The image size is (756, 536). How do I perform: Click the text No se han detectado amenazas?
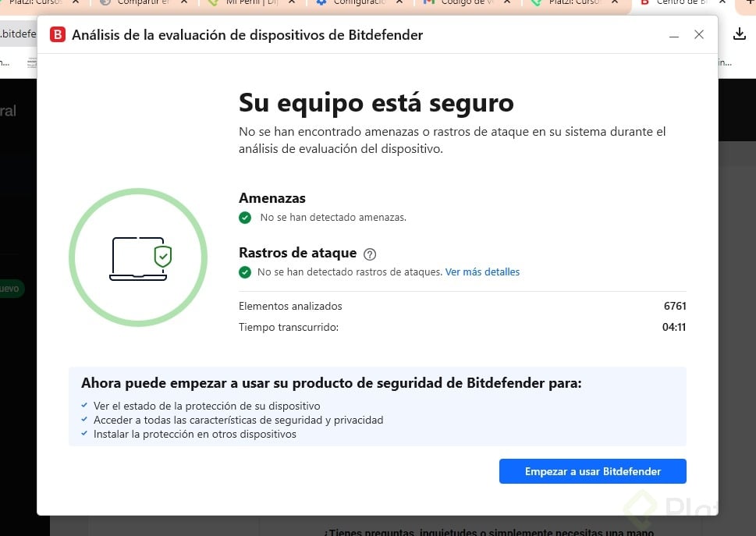tap(333, 218)
